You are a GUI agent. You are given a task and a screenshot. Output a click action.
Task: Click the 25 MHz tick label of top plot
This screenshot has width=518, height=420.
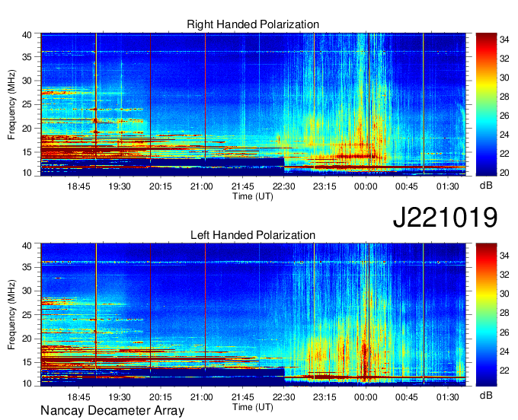(27, 104)
